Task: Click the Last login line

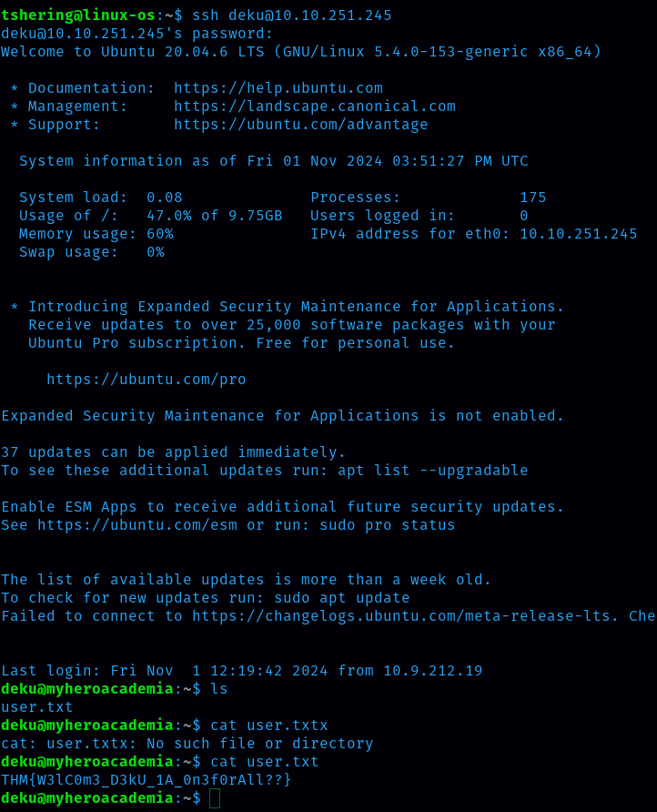Action: (241, 671)
